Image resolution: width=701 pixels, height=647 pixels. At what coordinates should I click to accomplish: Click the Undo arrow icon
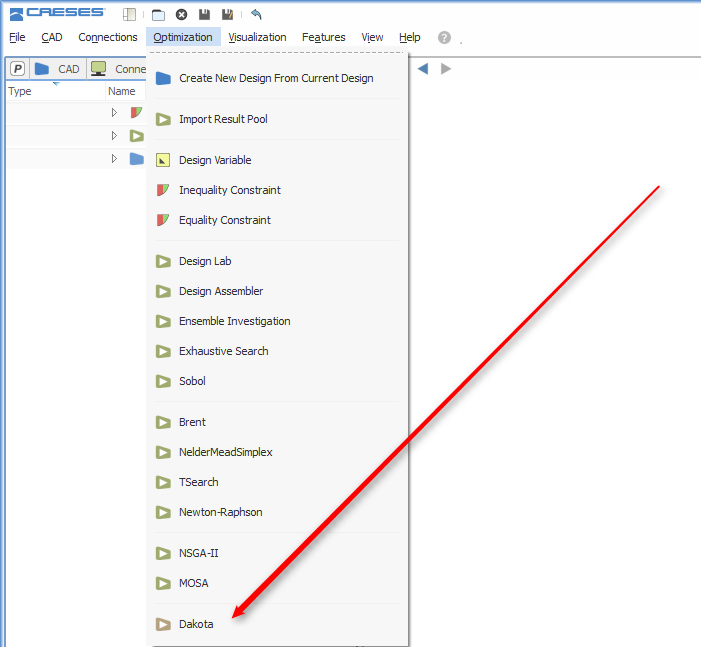pos(256,14)
